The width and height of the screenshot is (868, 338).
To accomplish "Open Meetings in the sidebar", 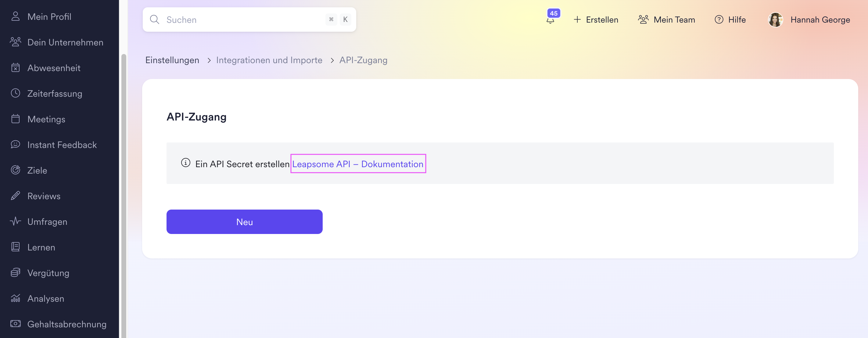I will point(46,119).
